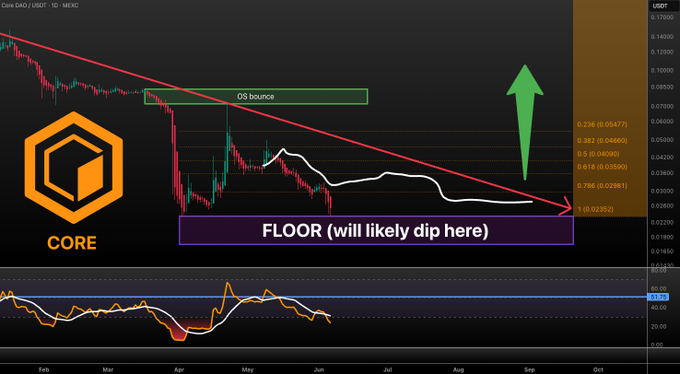This screenshot has height=374, width=680.
Task: Click the 0.03000 price axis label
Action: click(662, 191)
